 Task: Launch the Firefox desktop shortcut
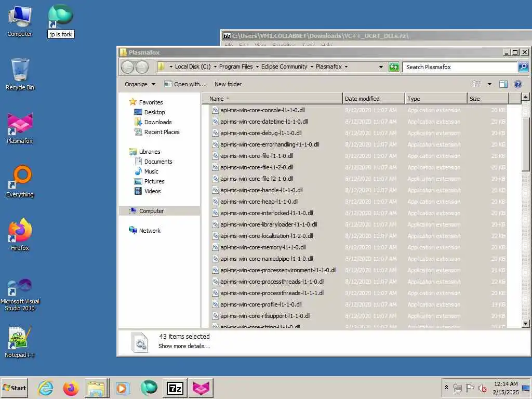(20, 235)
